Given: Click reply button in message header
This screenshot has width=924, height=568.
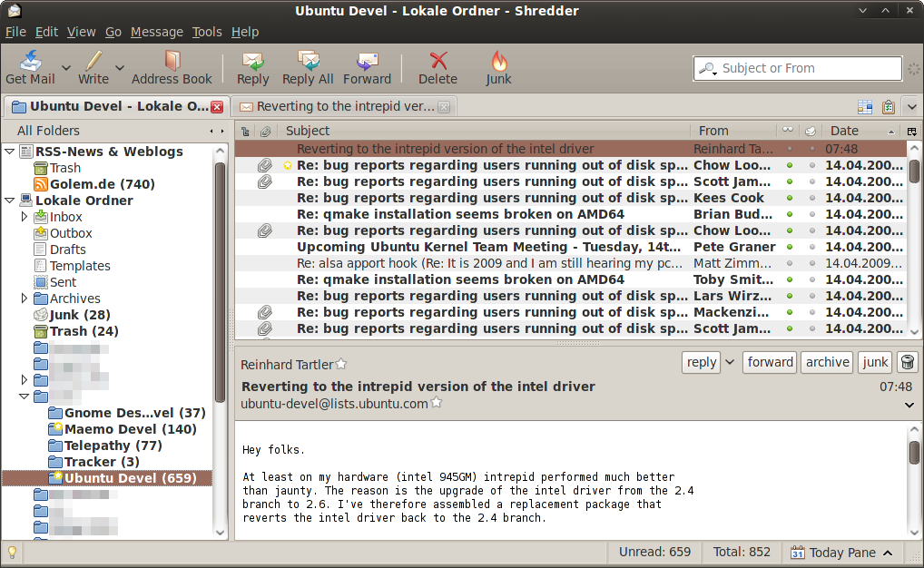Looking at the screenshot, I should coord(702,362).
